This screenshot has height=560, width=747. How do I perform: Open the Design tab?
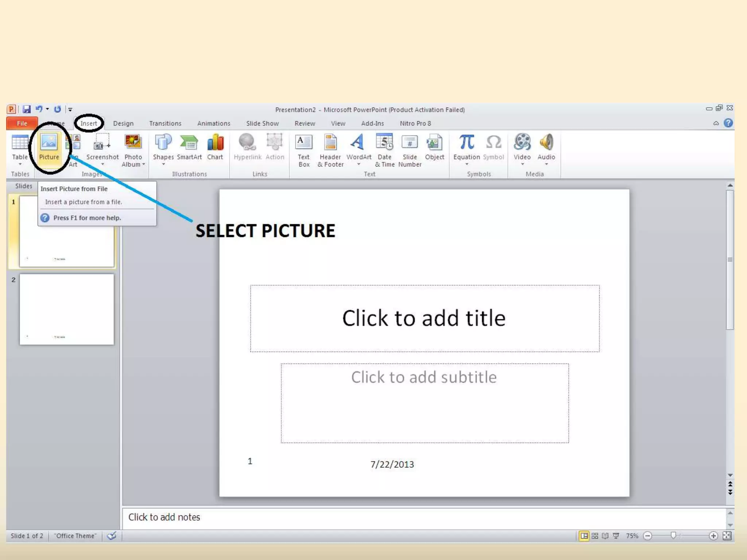(123, 123)
